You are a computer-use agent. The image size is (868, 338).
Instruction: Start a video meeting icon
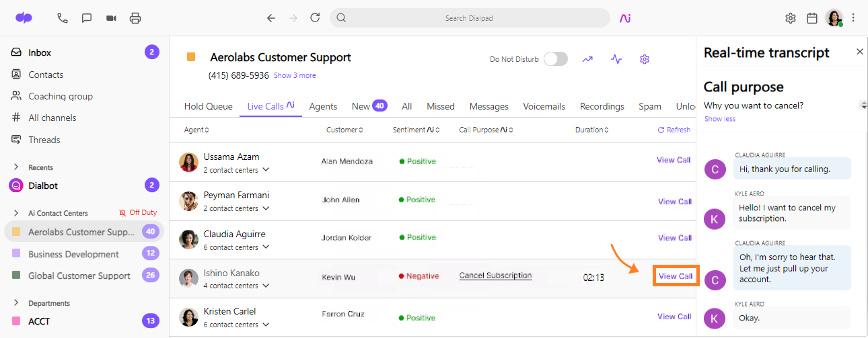pyautogui.click(x=111, y=18)
